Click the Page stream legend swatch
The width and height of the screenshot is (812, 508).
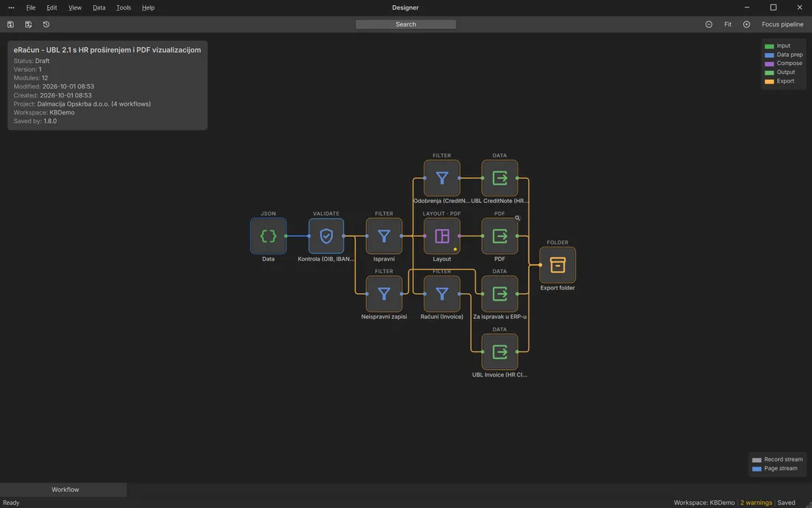click(757, 469)
